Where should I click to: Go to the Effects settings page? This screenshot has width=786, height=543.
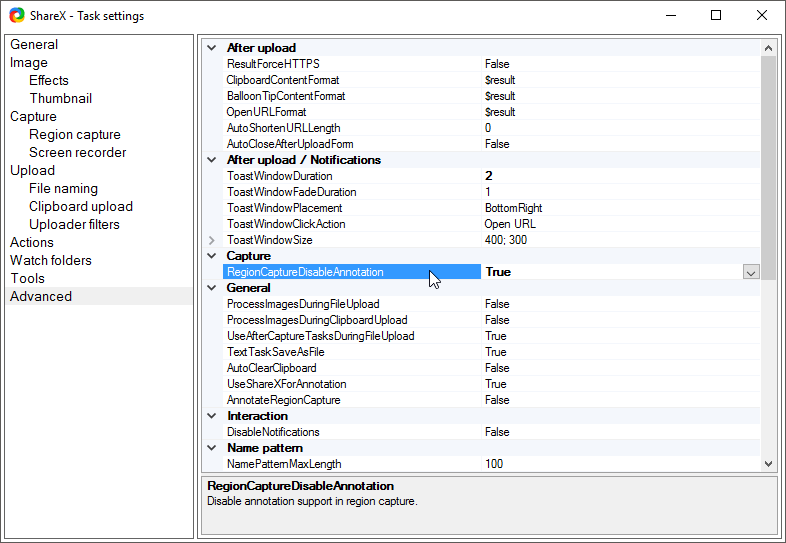[x=49, y=80]
